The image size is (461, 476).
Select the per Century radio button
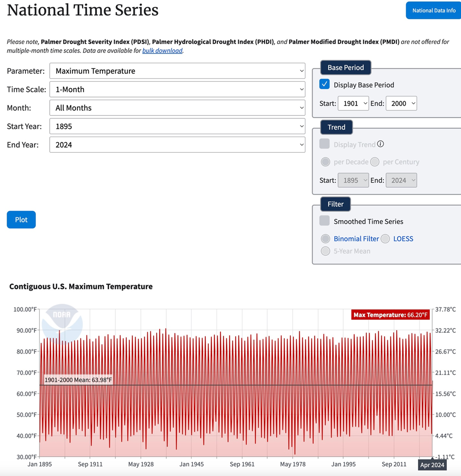point(375,162)
